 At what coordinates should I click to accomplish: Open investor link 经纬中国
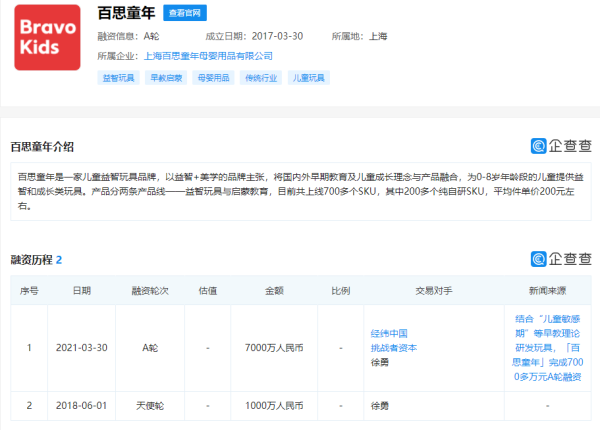coord(389,334)
